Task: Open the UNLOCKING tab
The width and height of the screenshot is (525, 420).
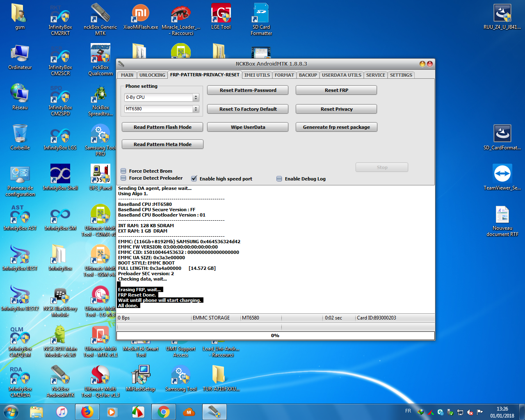Action: 152,75
